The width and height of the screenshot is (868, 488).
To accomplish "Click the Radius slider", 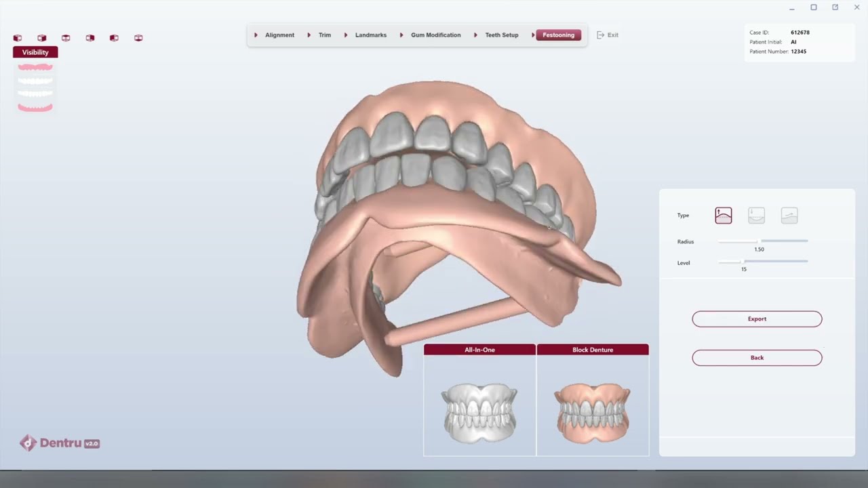I will coord(763,241).
